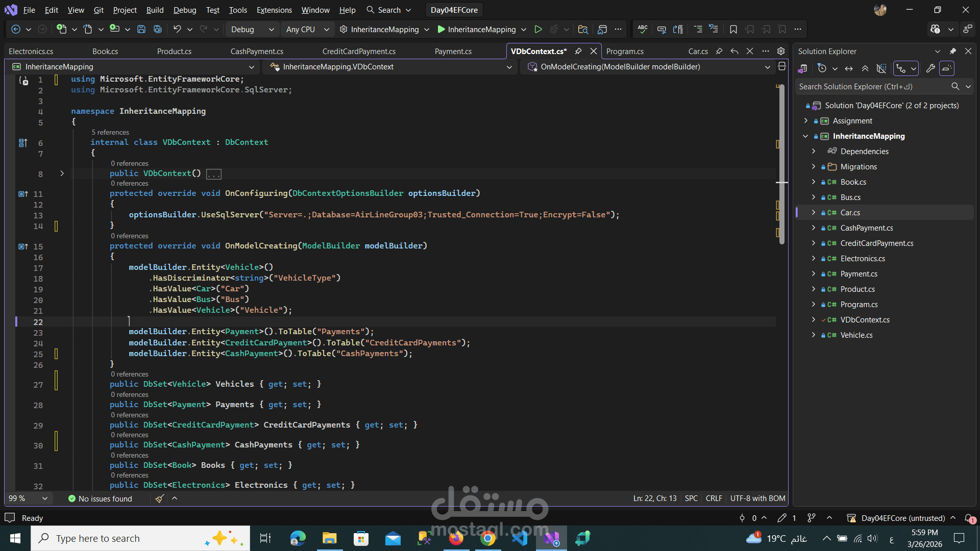Open the Search Solution Explorer input field

(x=868, y=86)
